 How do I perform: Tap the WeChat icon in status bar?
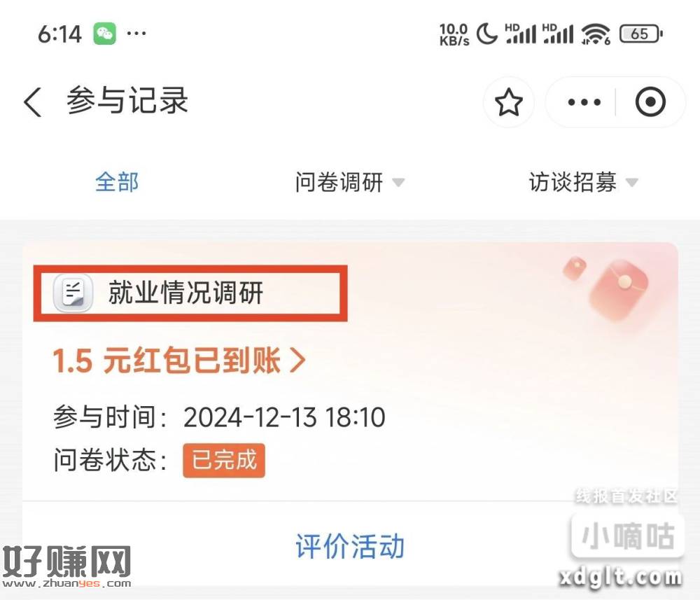[104, 34]
